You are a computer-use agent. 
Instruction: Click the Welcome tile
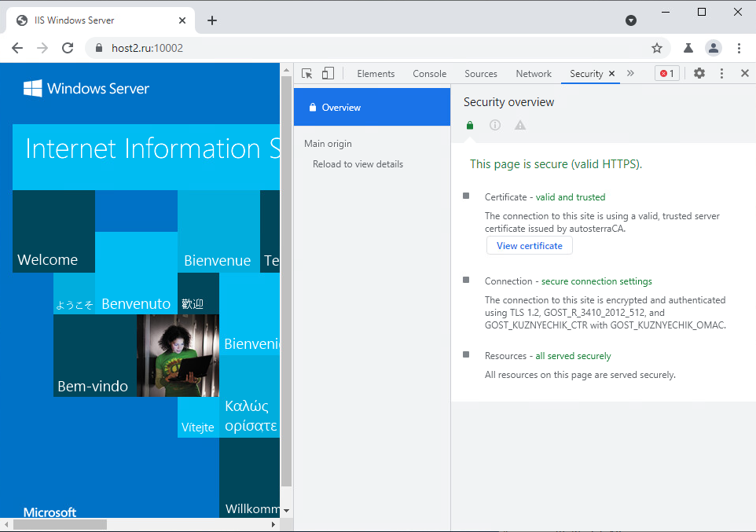point(53,232)
